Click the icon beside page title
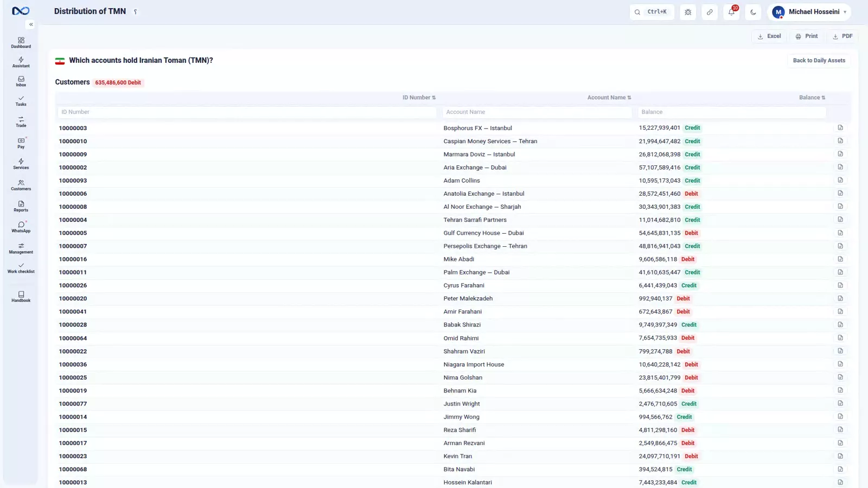 point(136,12)
